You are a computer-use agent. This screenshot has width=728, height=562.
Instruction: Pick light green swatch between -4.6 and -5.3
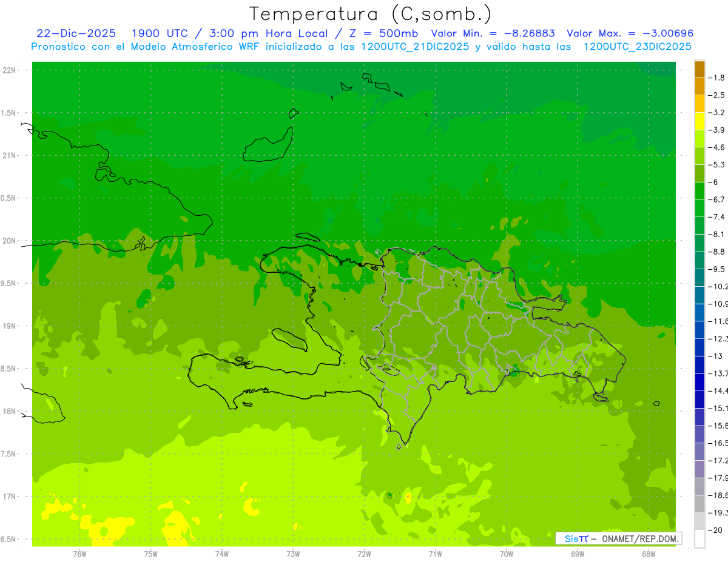[699, 156]
